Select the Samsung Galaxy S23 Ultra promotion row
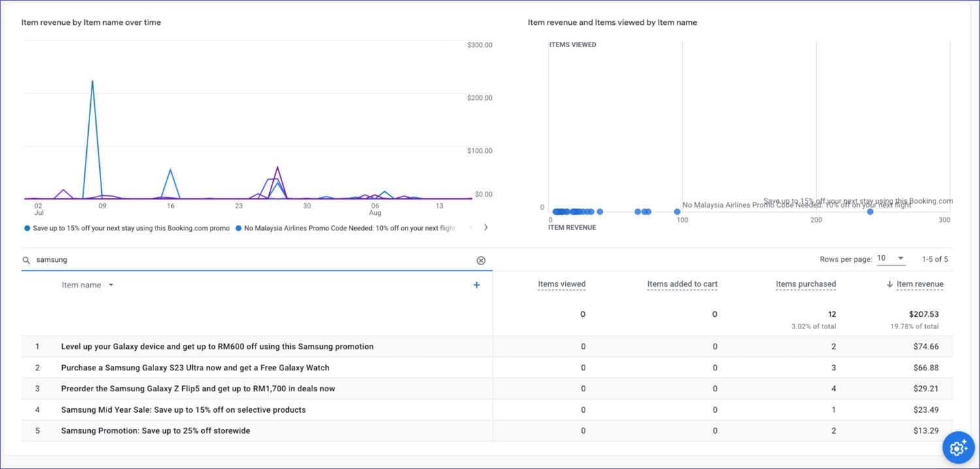This screenshot has width=980, height=469. 193,368
